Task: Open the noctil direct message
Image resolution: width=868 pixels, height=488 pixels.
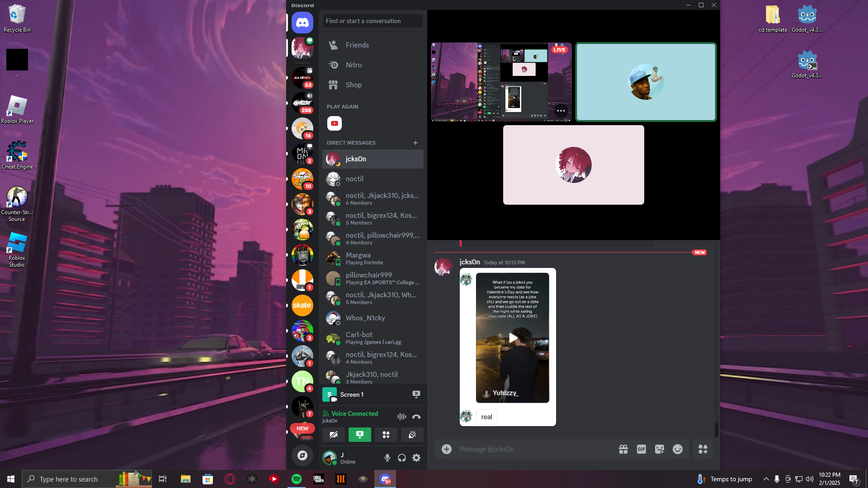Action: pos(355,179)
